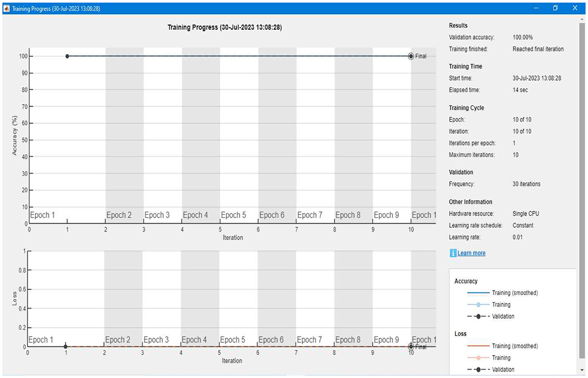Click the Loss 'Validation' legend entry
Image resolution: width=588 pixels, height=378 pixels.
coord(491,369)
